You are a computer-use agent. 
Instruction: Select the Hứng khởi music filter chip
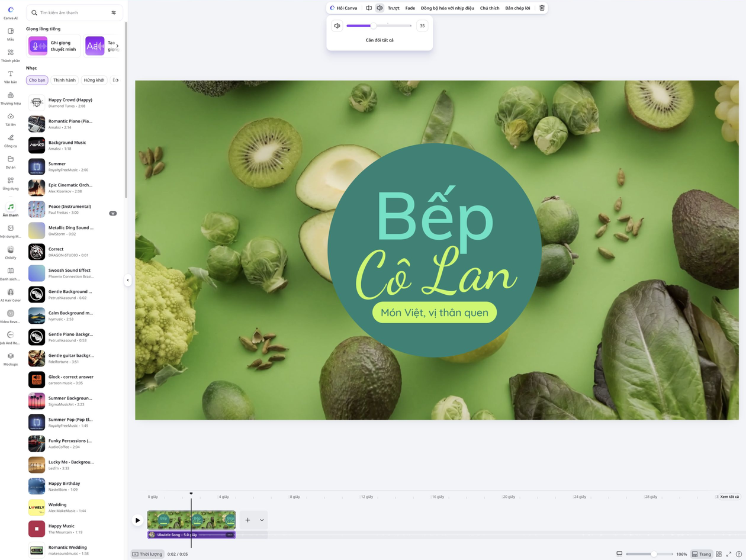tap(94, 80)
